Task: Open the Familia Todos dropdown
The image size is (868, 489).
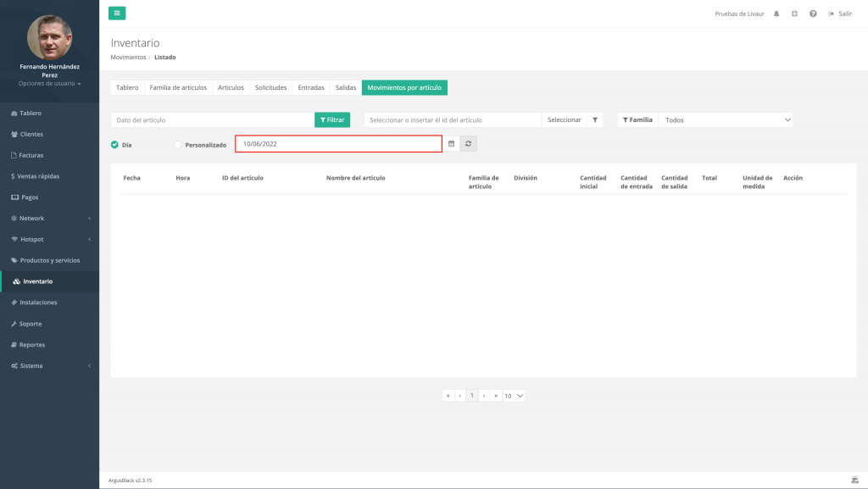Action: pyautogui.click(x=726, y=120)
